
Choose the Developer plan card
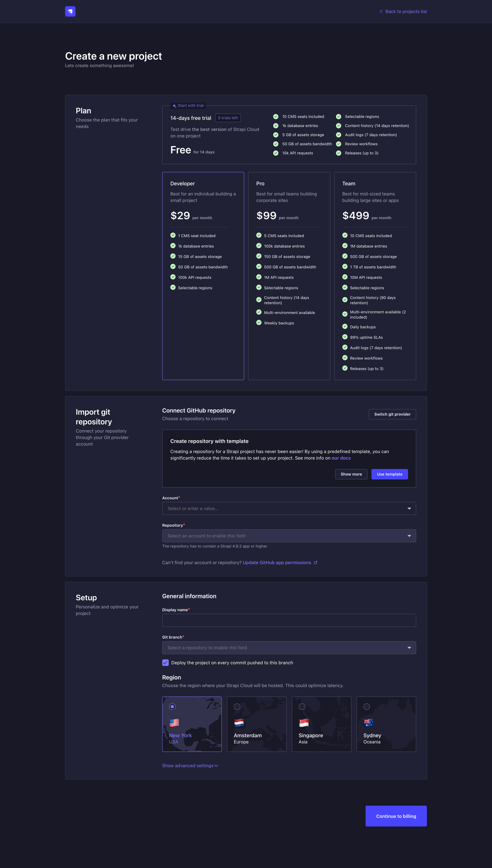(x=203, y=276)
